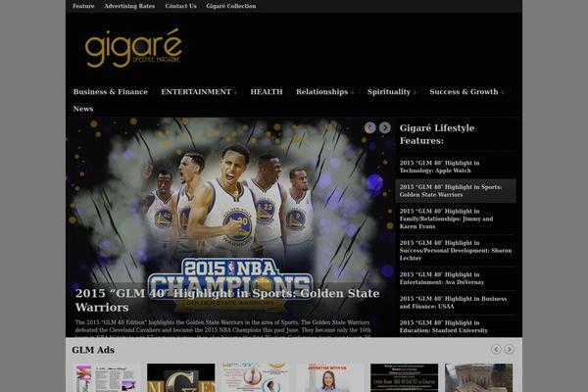Select the HEALTH category
The height and width of the screenshot is (392, 588).
tap(267, 92)
